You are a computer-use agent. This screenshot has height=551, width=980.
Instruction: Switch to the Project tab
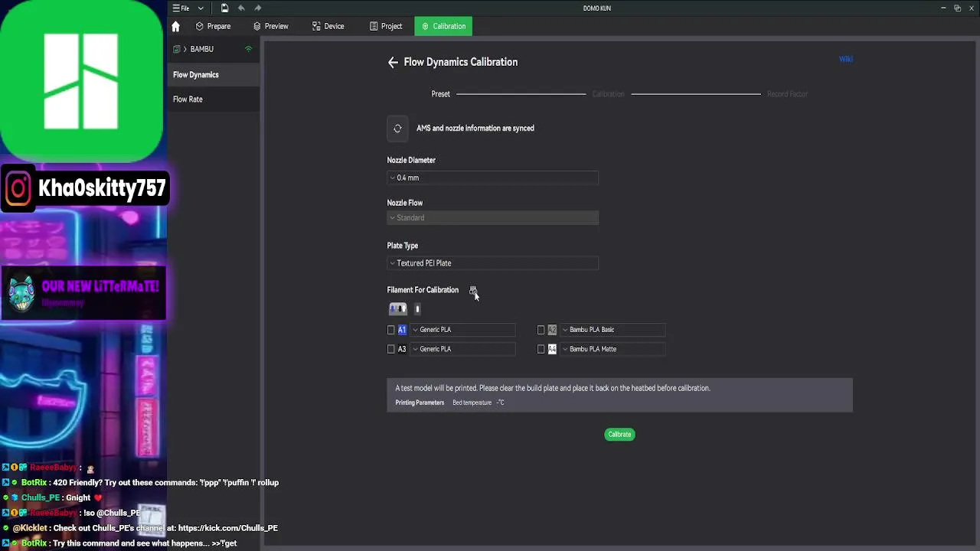[x=386, y=26]
